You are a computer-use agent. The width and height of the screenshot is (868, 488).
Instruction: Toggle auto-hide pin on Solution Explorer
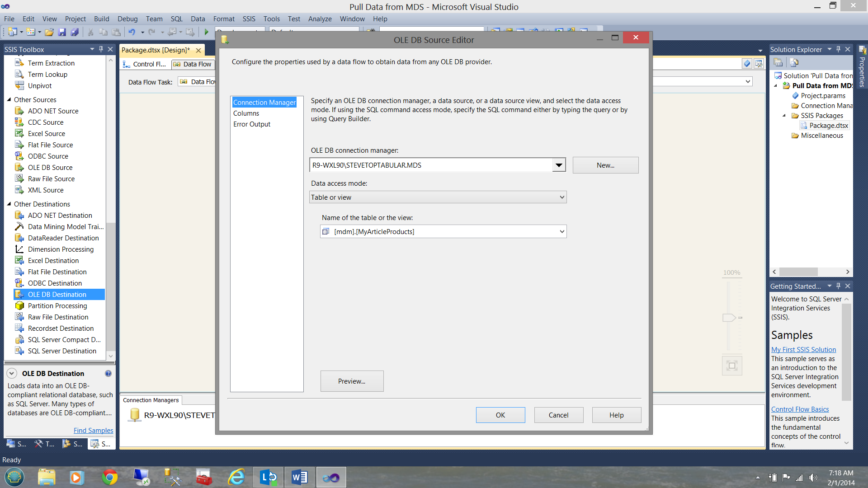[x=839, y=49]
